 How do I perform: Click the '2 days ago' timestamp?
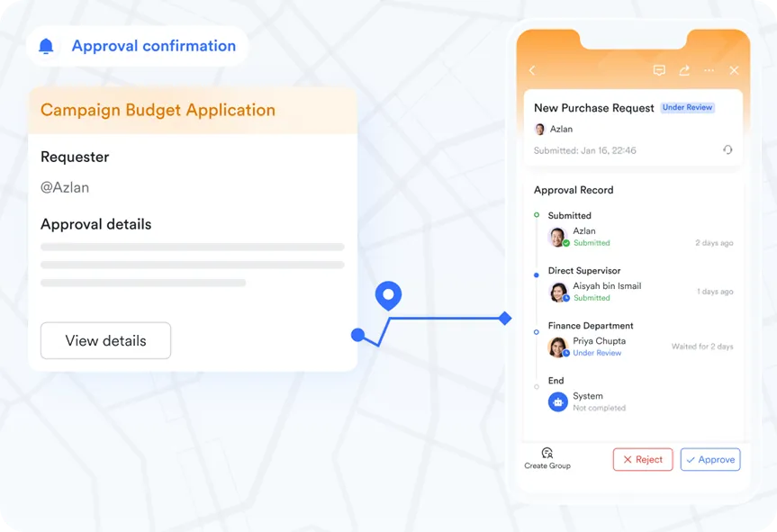click(x=714, y=243)
